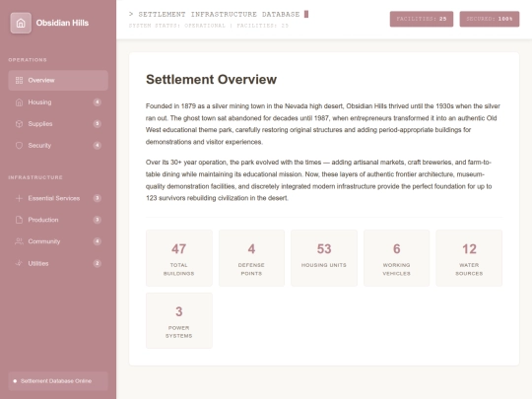Go to Essential Services section

(x=58, y=198)
